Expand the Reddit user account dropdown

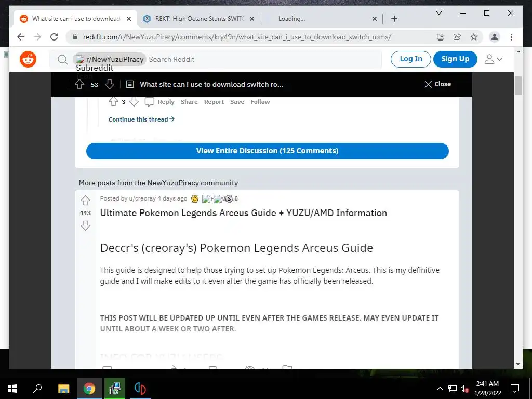493,59
